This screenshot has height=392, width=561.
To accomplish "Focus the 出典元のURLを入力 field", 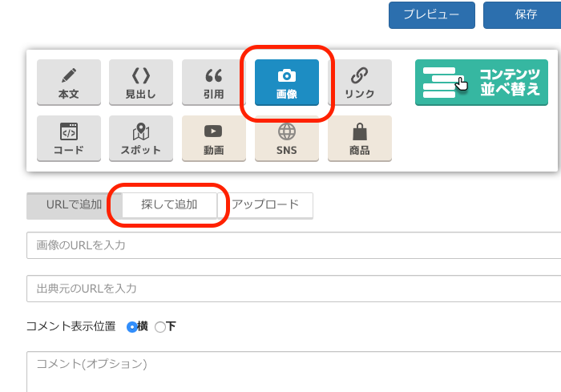I will coord(294,289).
